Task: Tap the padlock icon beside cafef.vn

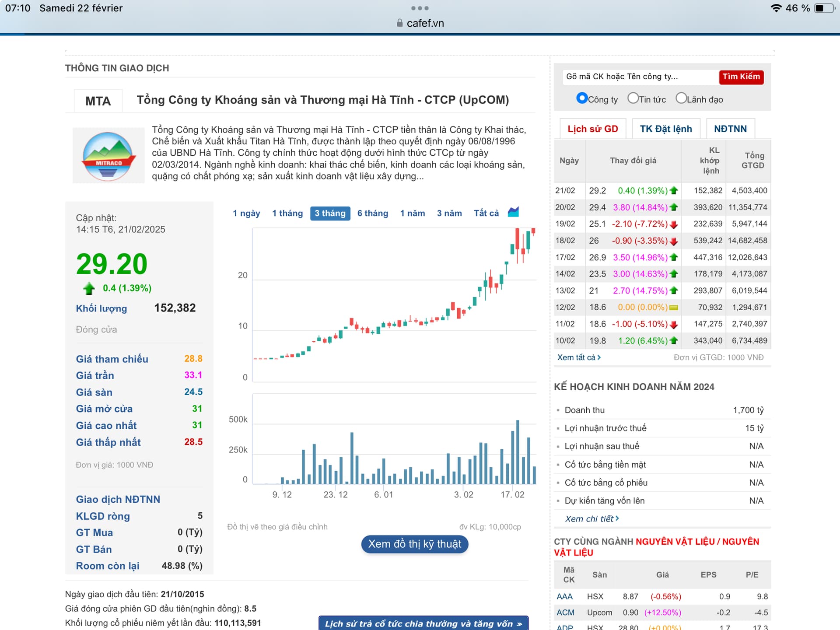Action: pyautogui.click(x=399, y=23)
